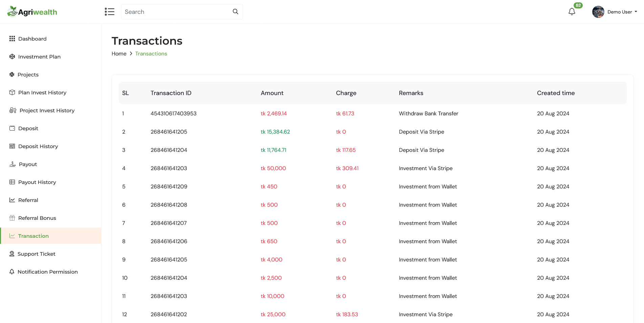The width and height of the screenshot is (644, 323).
Task: Click the search magnifier icon
Action: tap(235, 11)
